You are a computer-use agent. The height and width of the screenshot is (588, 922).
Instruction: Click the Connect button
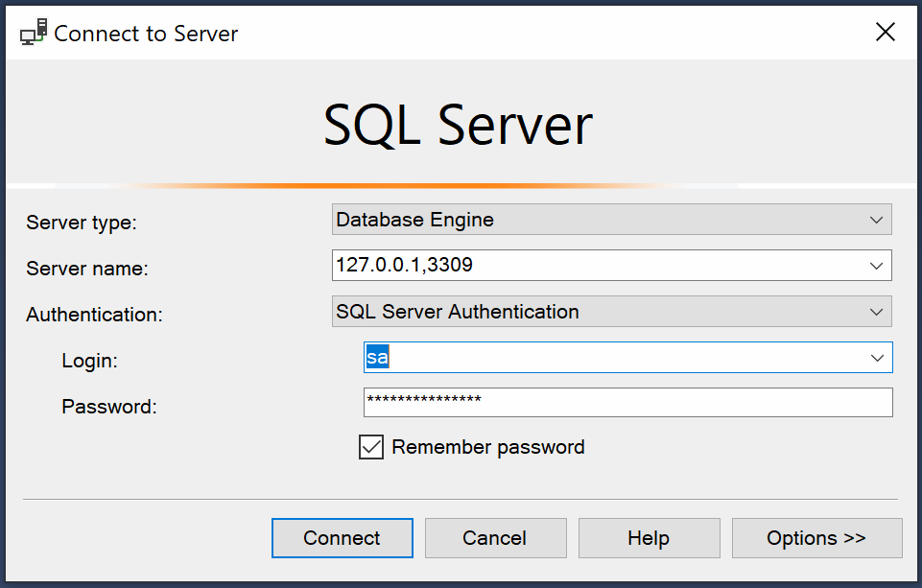coord(343,538)
